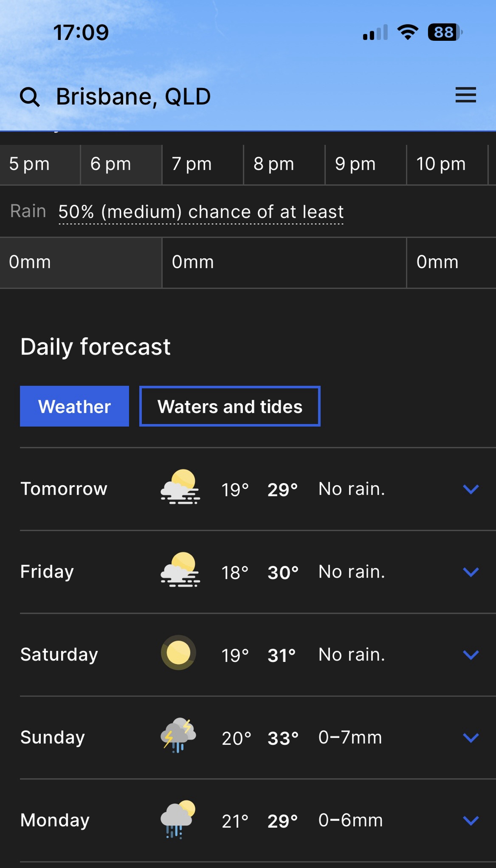Image resolution: width=496 pixels, height=868 pixels.
Task: Tap Saturday's sunny weather icon
Action: point(178,653)
